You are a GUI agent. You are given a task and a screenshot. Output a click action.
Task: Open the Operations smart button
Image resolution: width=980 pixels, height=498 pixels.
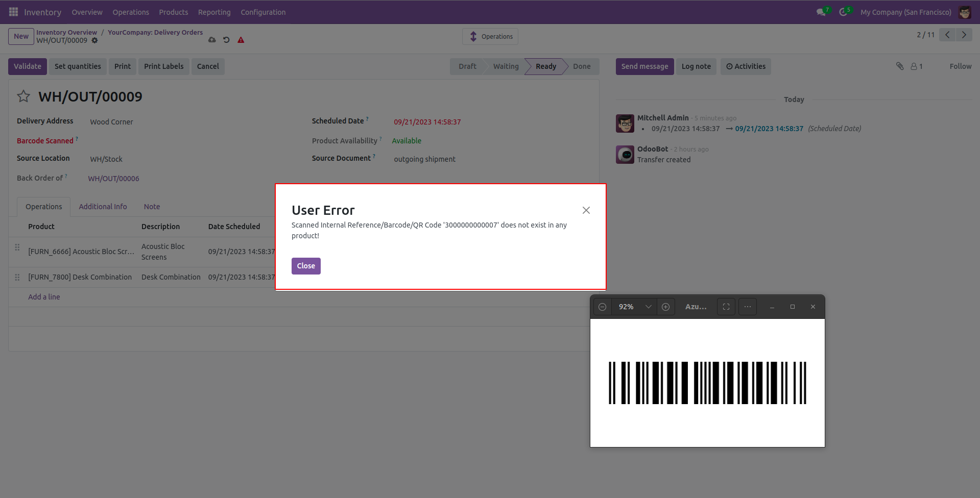click(x=490, y=36)
